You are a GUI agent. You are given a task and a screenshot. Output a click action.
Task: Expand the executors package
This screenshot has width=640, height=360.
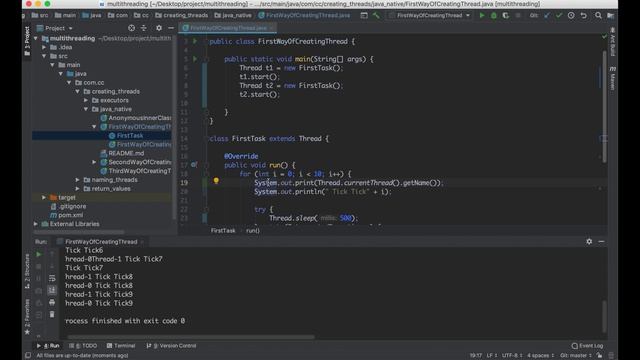point(86,100)
